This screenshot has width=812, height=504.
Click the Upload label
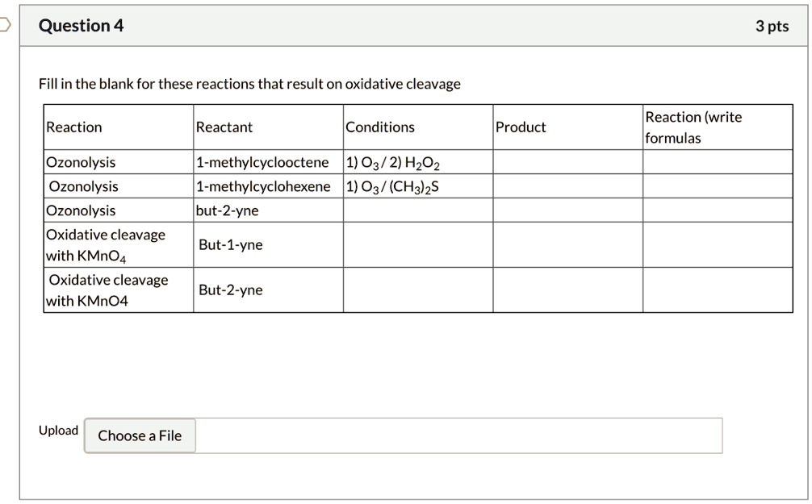[x=57, y=431]
